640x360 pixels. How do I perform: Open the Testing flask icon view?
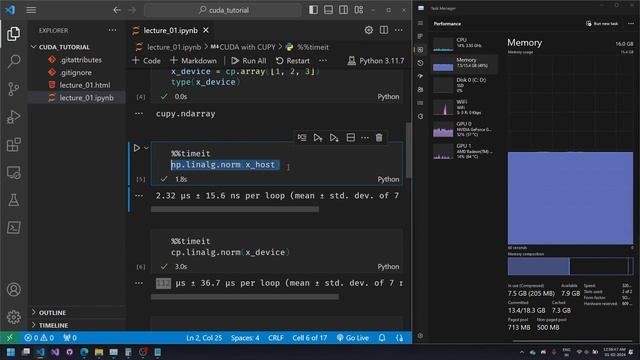point(13,200)
